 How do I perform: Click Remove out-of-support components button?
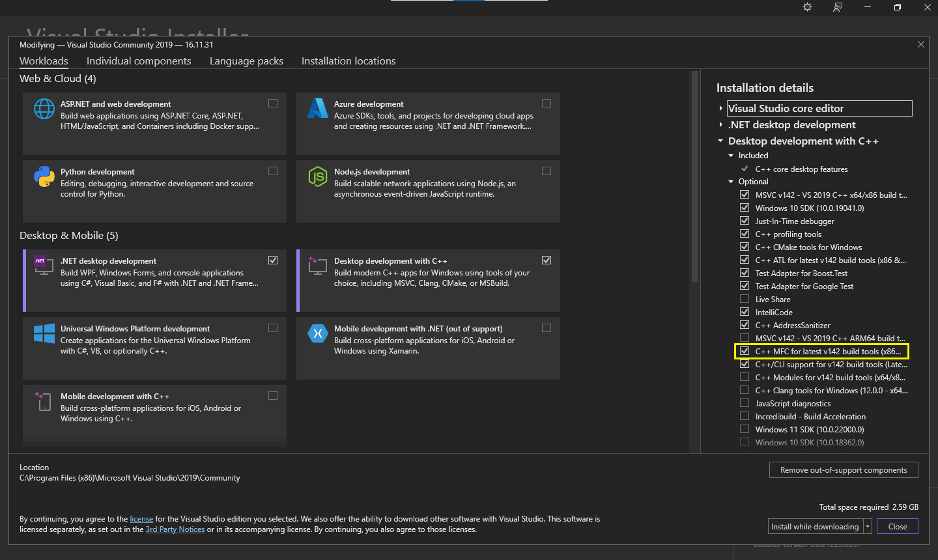pyautogui.click(x=844, y=469)
